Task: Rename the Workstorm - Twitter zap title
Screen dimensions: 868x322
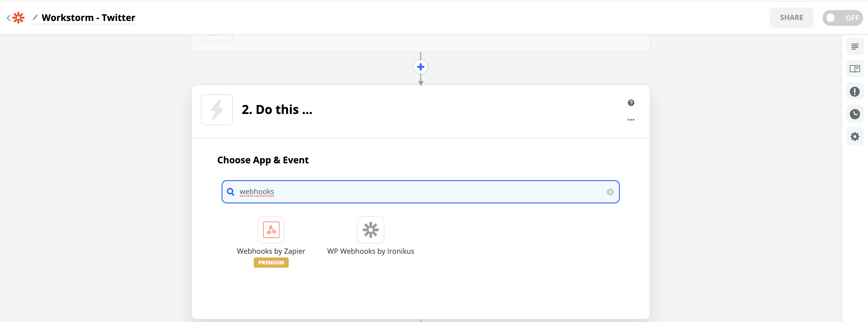Action: tap(88, 17)
